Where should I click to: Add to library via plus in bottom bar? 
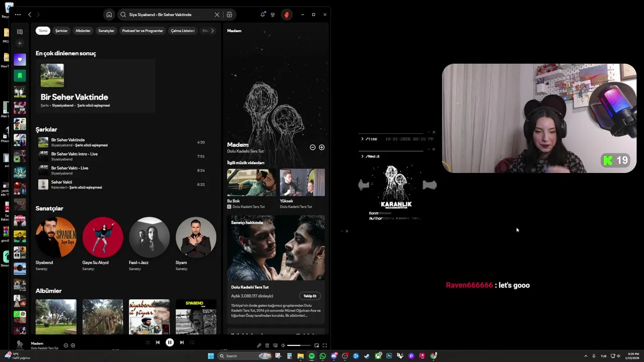pos(73,345)
